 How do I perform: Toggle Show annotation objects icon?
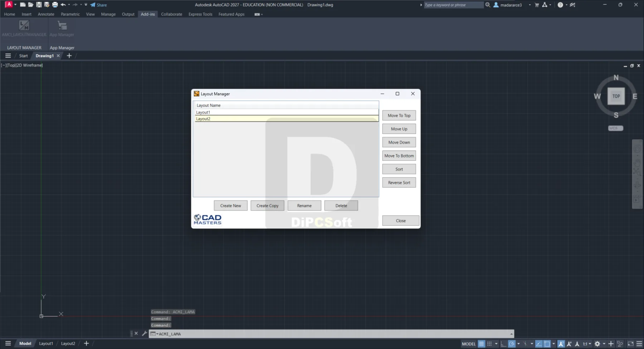561,344
